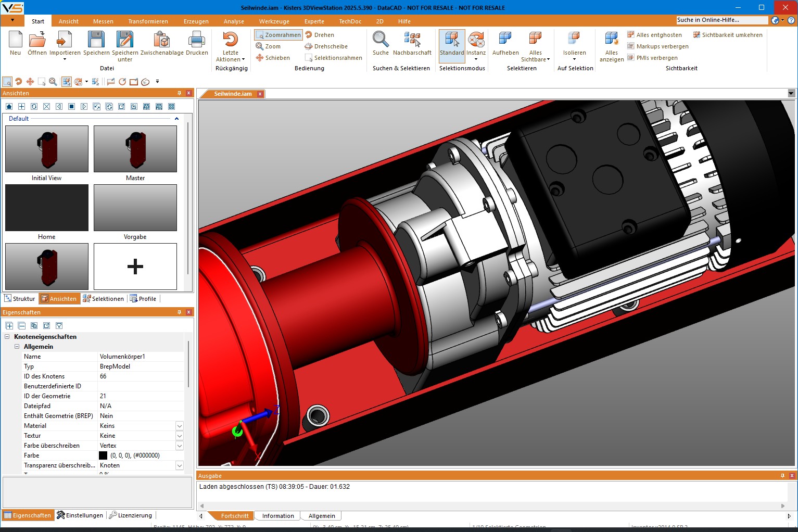This screenshot has height=532, width=798.
Task: Switch to the Struktur panel tab
Action: coord(20,299)
